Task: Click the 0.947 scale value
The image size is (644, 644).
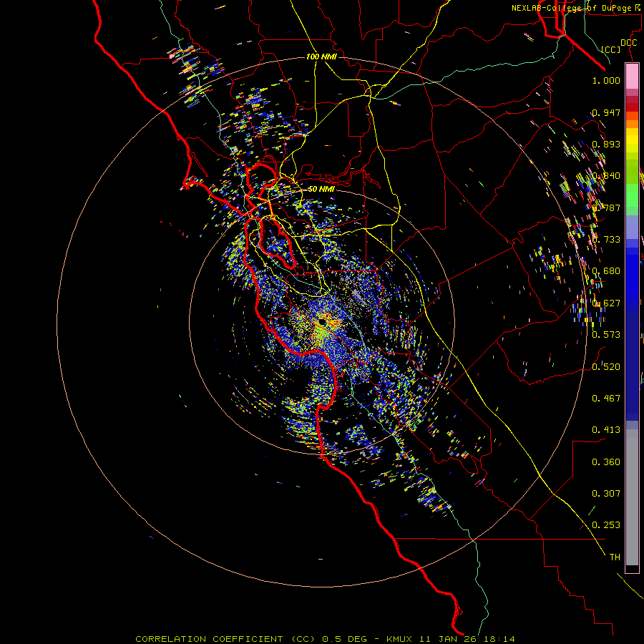Action: [606, 112]
